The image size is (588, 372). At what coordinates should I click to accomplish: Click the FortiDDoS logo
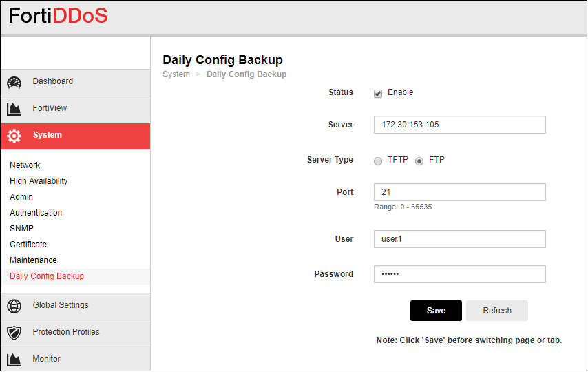click(58, 16)
